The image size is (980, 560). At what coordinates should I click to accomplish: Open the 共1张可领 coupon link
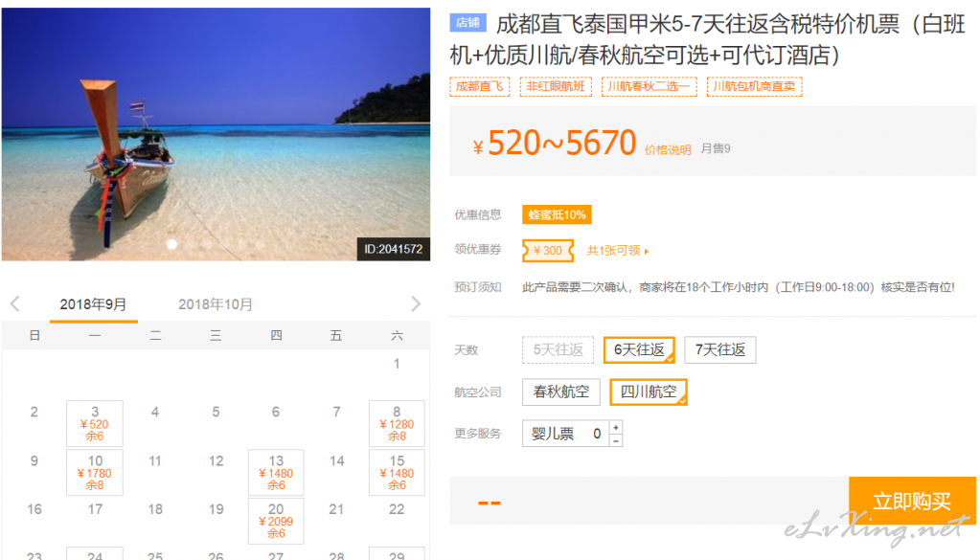pos(618,251)
